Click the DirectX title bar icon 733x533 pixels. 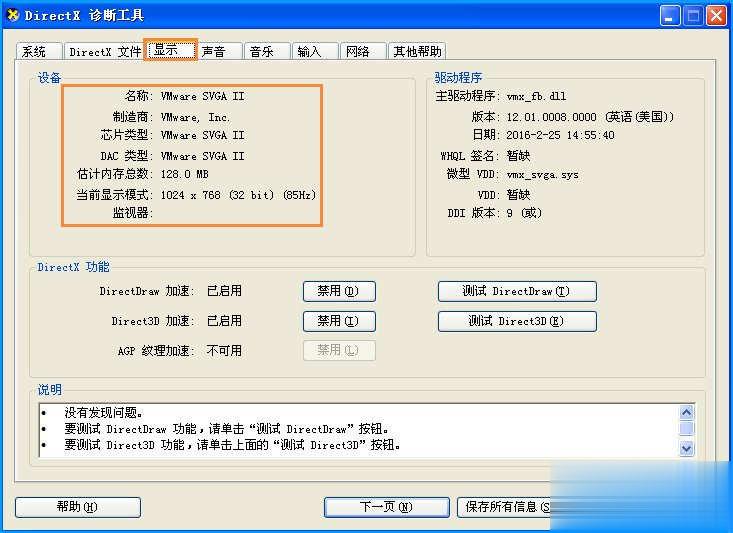click(x=13, y=15)
